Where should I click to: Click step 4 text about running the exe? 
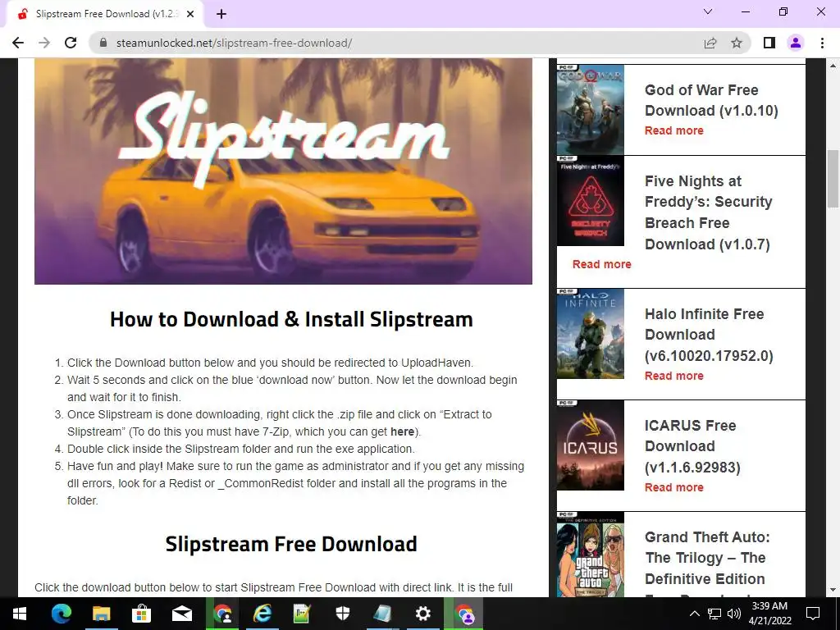[x=241, y=449]
